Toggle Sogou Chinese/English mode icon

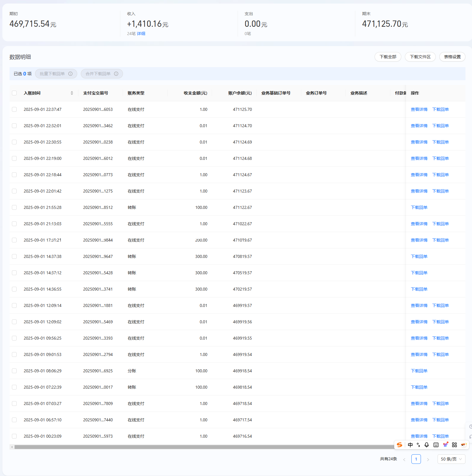tap(410, 445)
